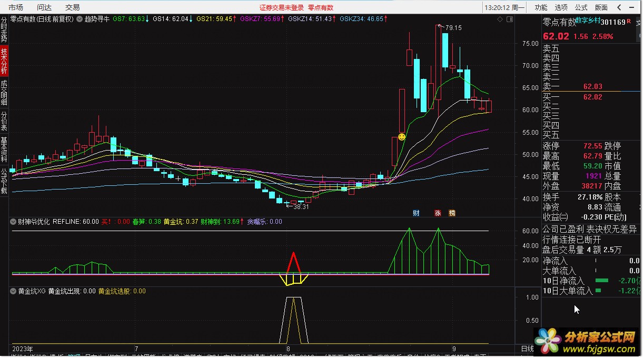Click the 日线 period label at bottom
Screen dimensions: 644x358
click(x=527, y=349)
